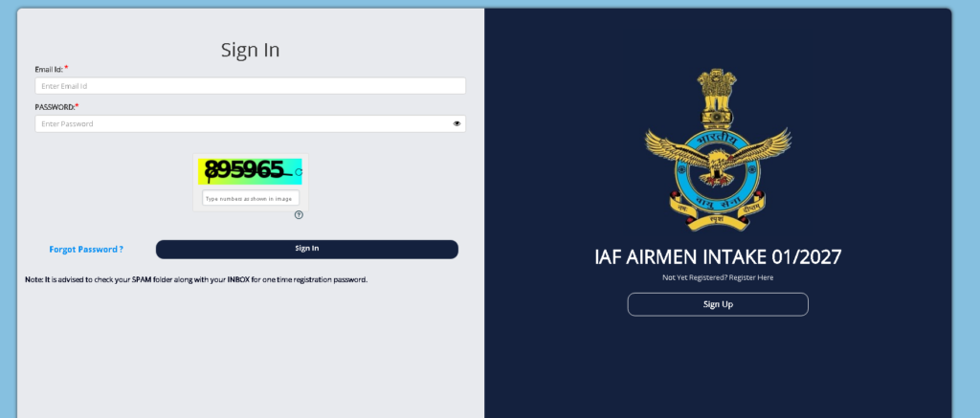
Task: Click the 'Email Id:' label
Action: tap(49, 70)
